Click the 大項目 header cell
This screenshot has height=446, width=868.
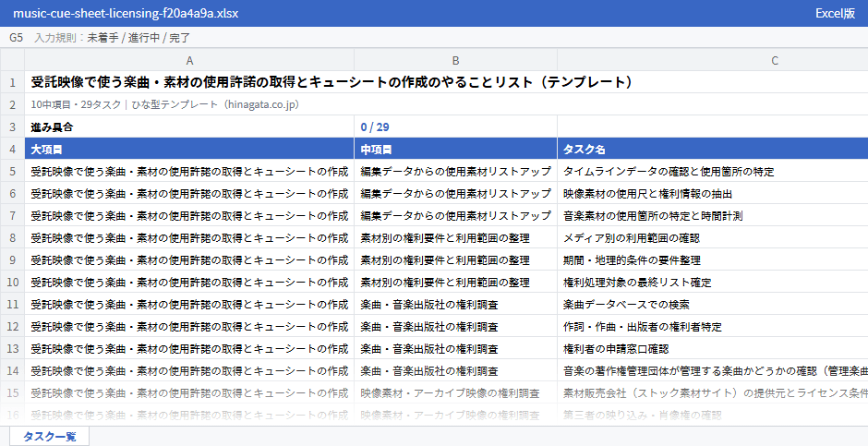[x=189, y=149]
